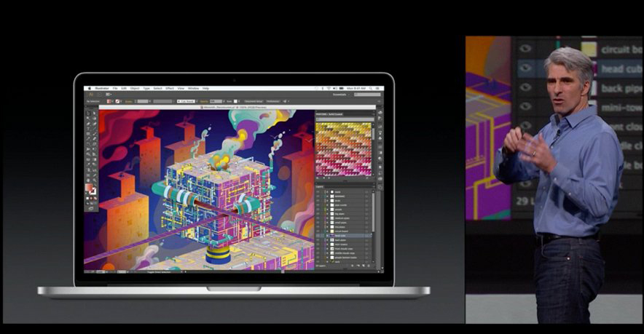Select the Selection tool in Illustrator's toolbox

click(x=88, y=113)
